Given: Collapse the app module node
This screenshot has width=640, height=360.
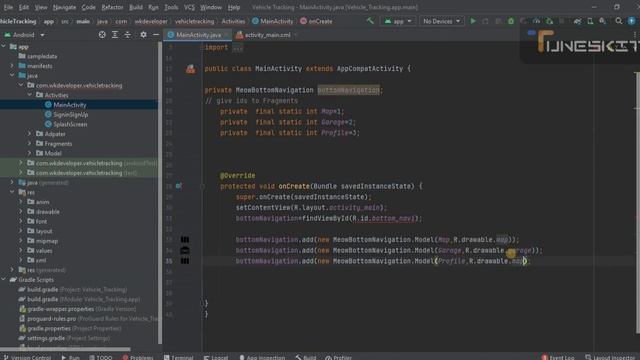Looking at the screenshot, I should point(4,47).
